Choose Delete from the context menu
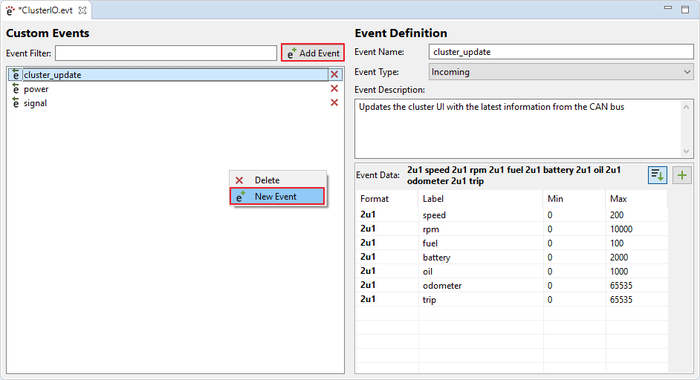This screenshot has height=380, width=700. click(277, 180)
